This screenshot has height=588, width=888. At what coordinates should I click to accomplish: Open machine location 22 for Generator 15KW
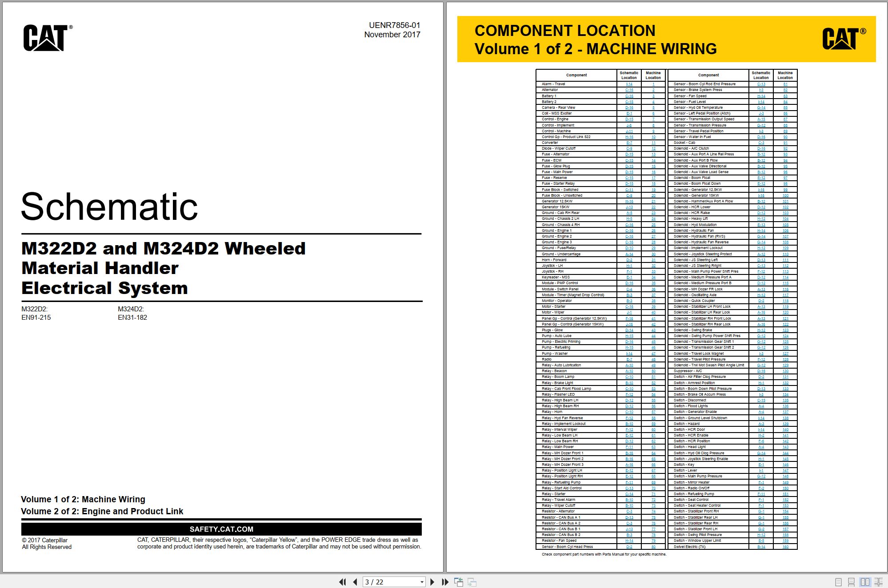pyautogui.click(x=653, y=207)
